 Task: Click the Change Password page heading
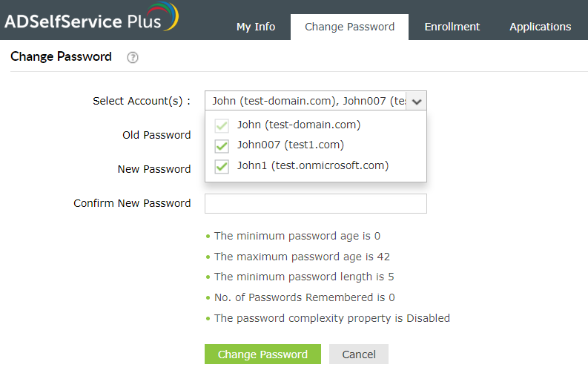(x=62, y=57)
